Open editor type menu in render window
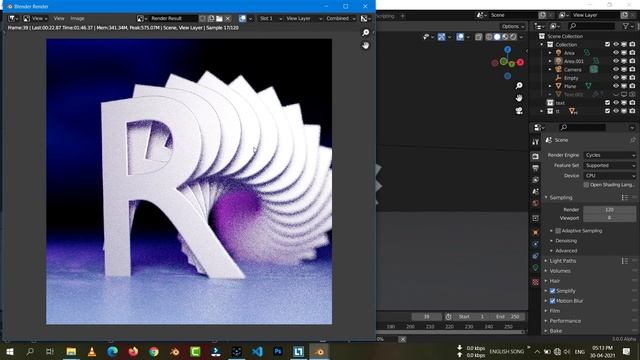 [x=13, y=18]
